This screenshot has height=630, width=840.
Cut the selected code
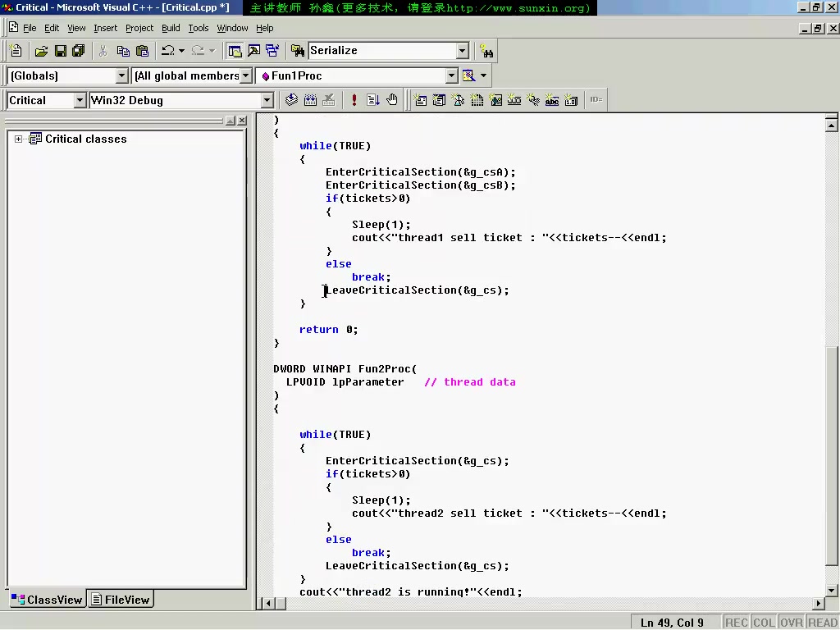101,50
